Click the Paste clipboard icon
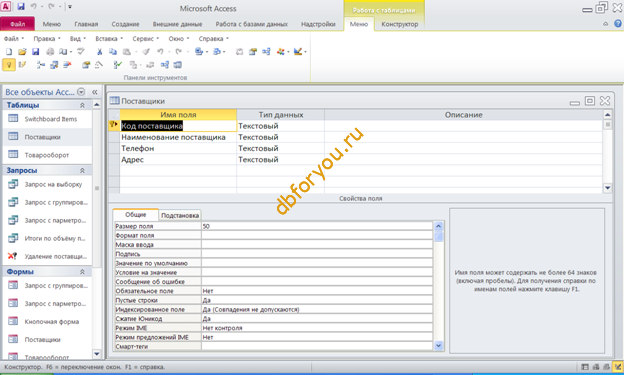 [x=127, y=52]
